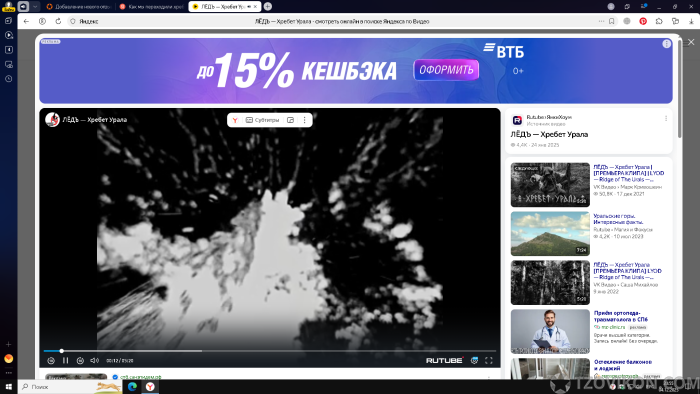Skip forward with the forward-skip icon
Viewport: 700px width, 394px height.
(x=80, y=361)
